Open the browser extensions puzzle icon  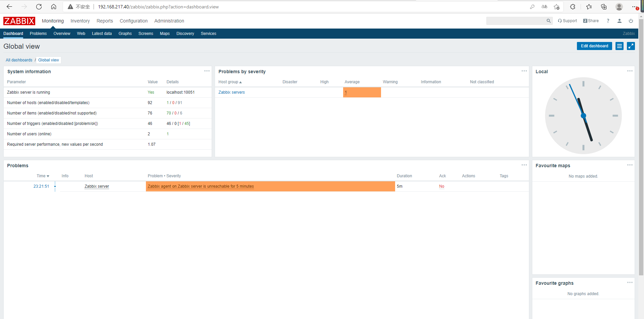pos(573,7)
